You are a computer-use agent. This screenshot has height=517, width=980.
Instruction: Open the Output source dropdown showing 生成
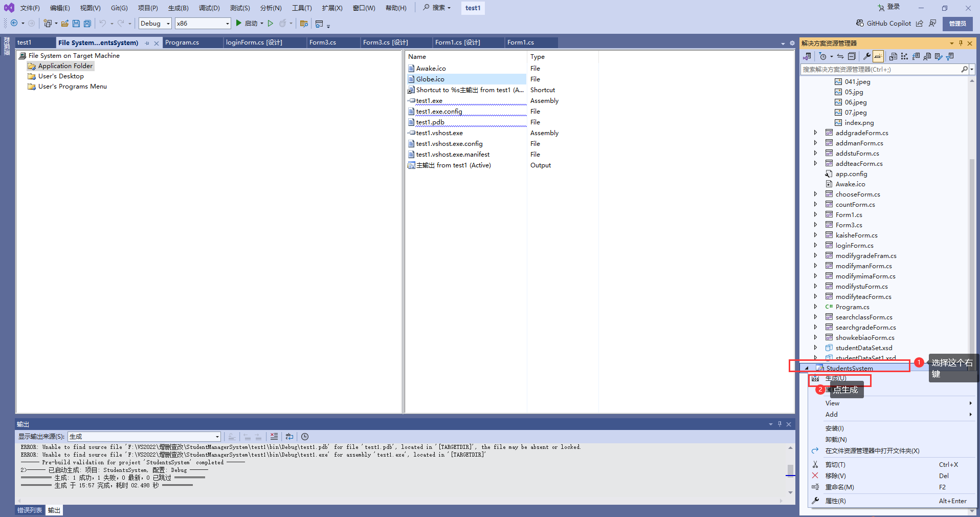(144, 437)
